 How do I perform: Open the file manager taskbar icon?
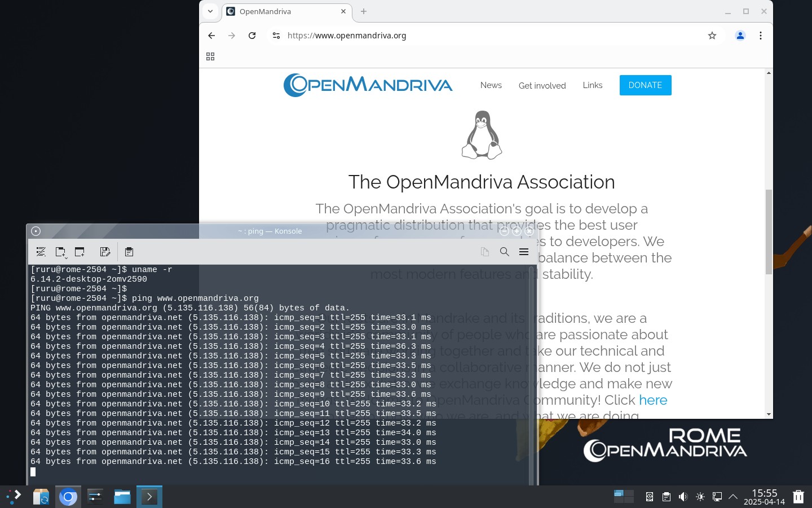(x=122, y=497)
